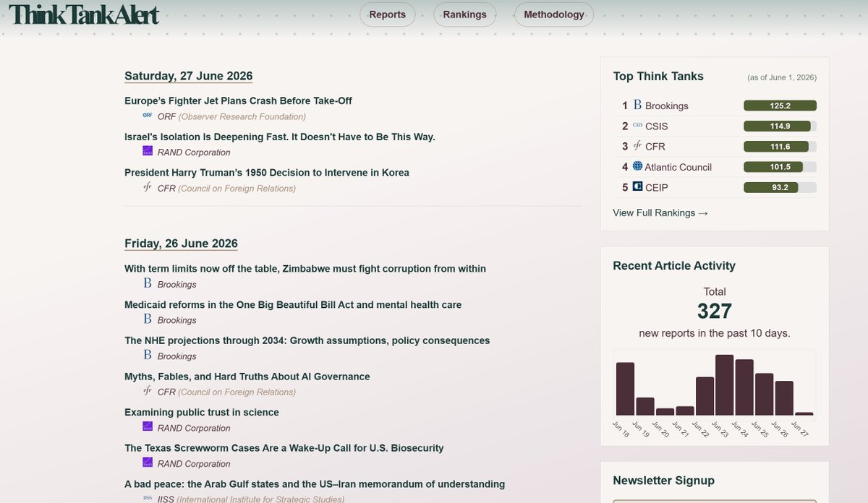Click CSIS logo in Top Think Tanks

[637, 125]
